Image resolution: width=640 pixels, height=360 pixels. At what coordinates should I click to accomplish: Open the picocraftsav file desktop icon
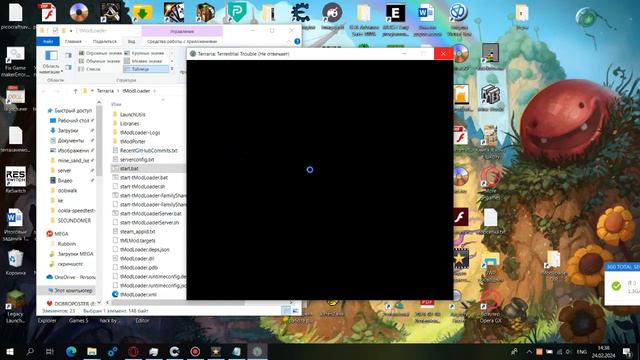(x=16, y=16)
